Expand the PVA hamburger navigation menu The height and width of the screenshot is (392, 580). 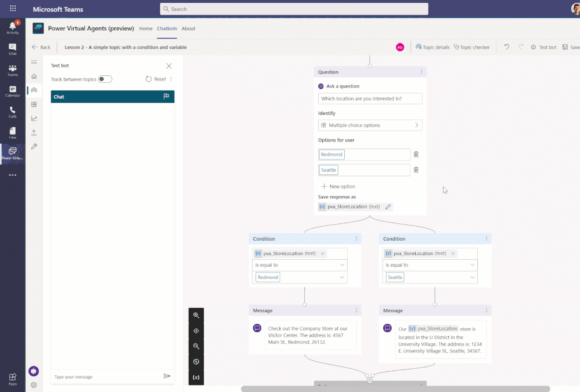[34, 62]
